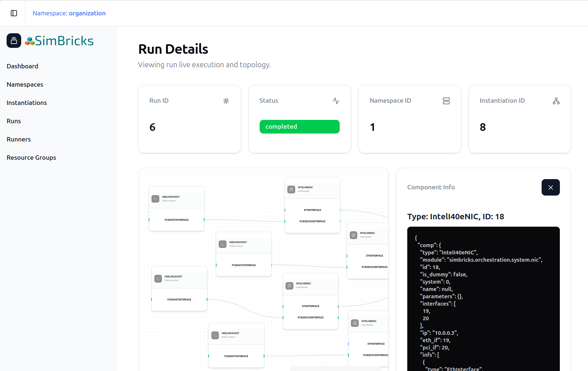
Task: Click ETHINTERFACE on the uppermost INTELI40ENIC node
Action: [313, 210]
